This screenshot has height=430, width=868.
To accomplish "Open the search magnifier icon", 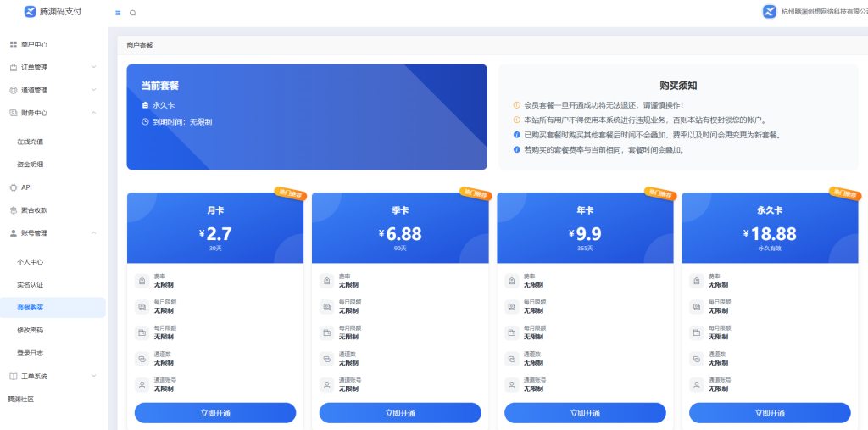I will [133, 13].
